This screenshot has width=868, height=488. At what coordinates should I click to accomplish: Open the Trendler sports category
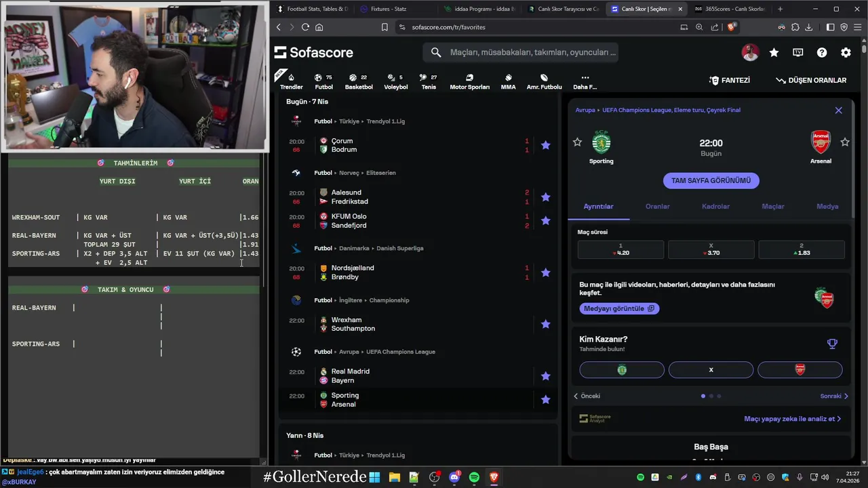[x=291, y=81]
